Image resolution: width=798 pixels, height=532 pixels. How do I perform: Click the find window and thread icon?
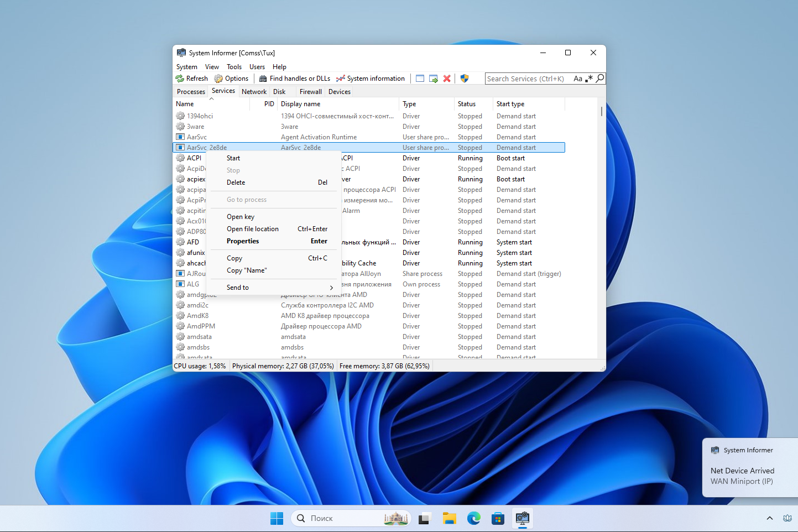[434, 79]
